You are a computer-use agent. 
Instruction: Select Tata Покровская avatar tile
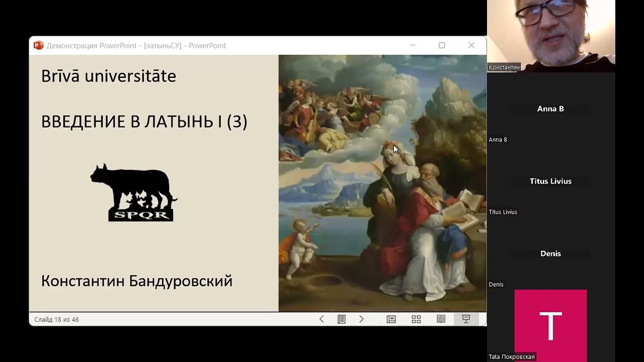click(x=551, y=325)
